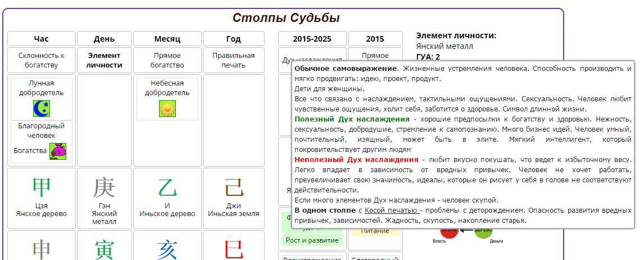
Task: Click 'Элемент личности:' heading at right
Action: pos(456,36)
